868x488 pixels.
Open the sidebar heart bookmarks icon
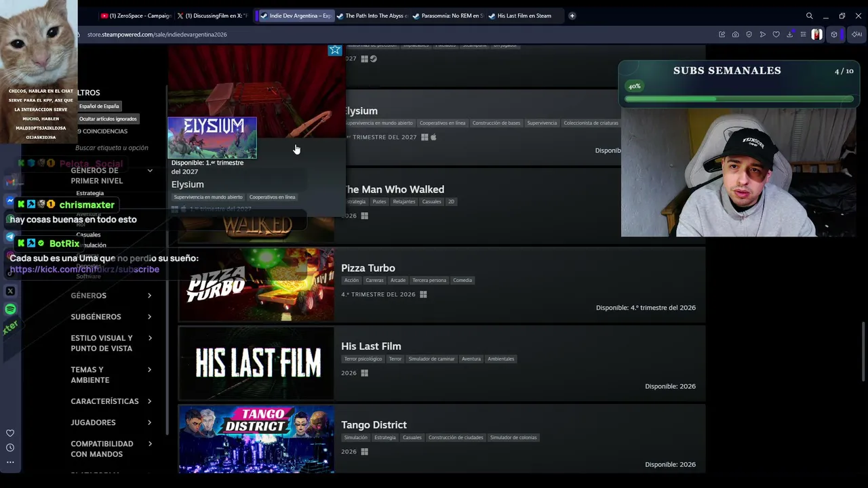[x=10, y=433]
